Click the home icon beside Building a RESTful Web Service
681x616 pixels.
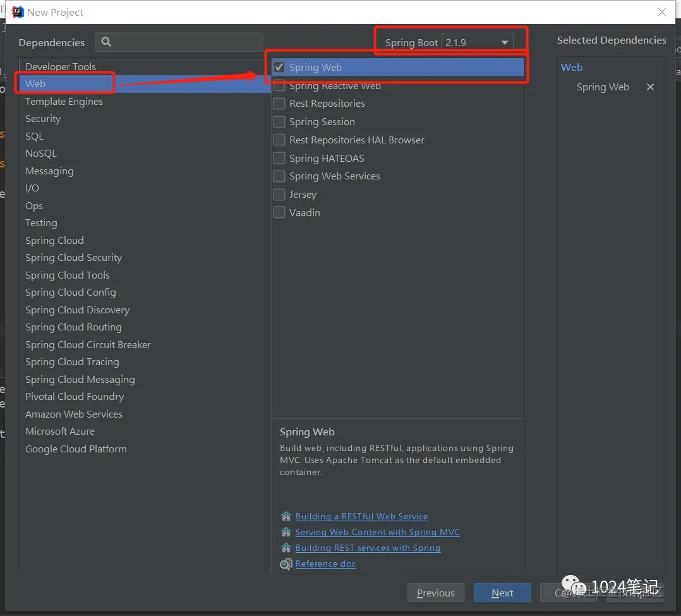tap(286, 516)
